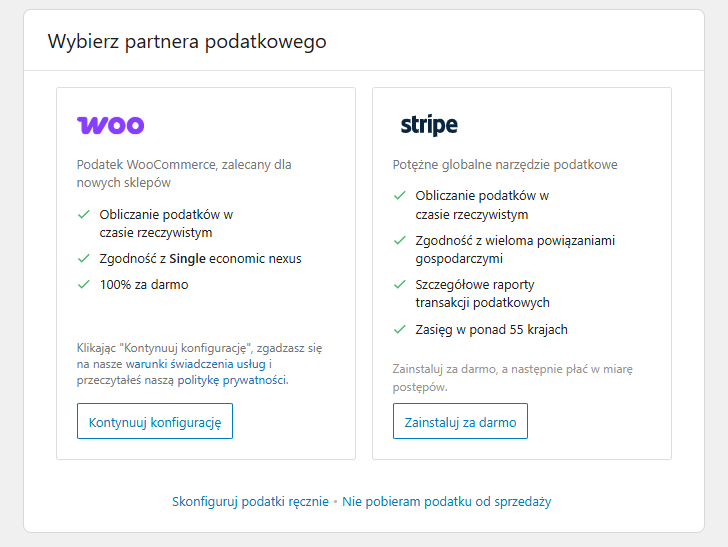Open the warunki świadczenia usług link

(x=196, y=364)
